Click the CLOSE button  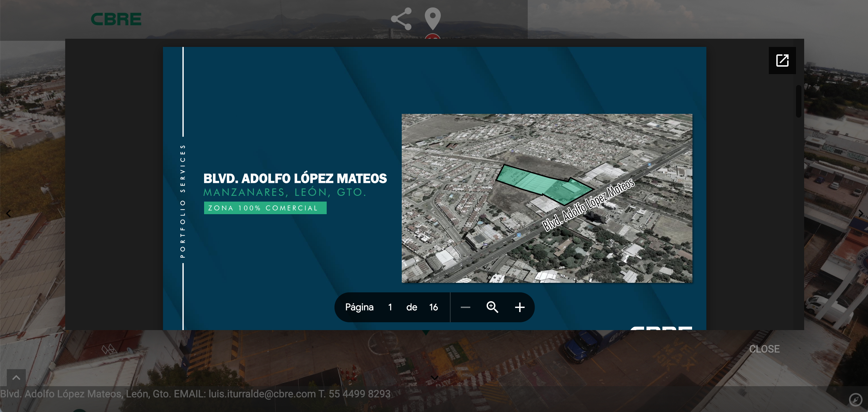pos(764,349)
